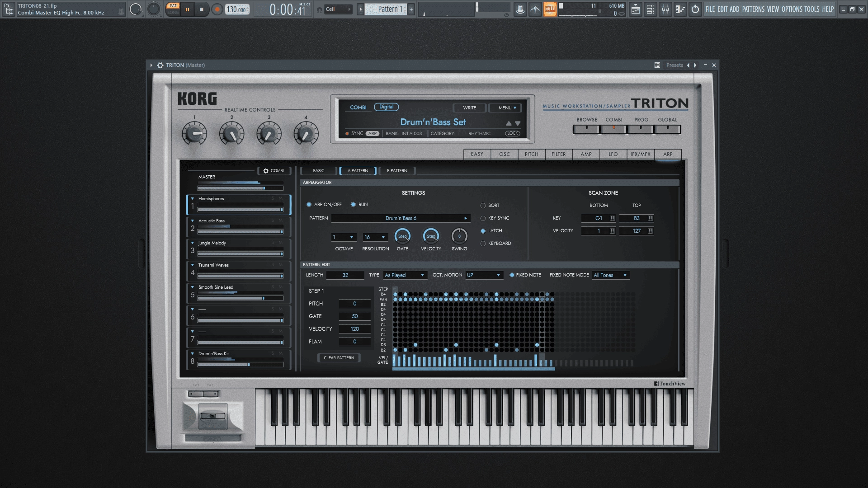Toggle the LOCK category button
This screenshot has width=868, height=488.
(513, 133)
